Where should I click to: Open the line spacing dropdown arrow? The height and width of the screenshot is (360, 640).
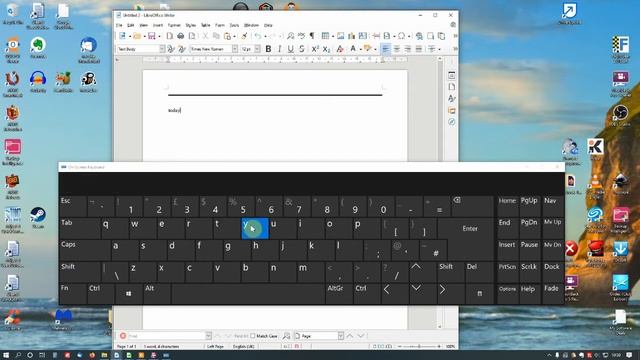(439, 49)
